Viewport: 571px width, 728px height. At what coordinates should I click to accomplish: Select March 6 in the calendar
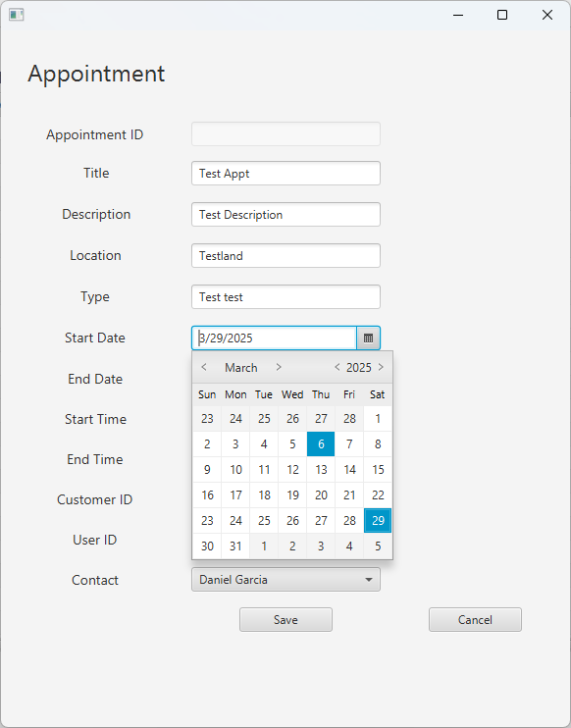click(x=321, y=443)
